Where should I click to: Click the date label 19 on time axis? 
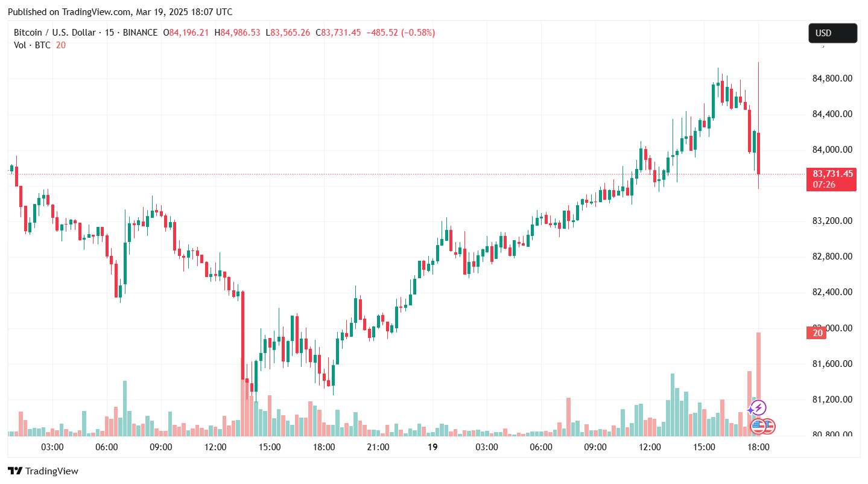click(432, 447)
